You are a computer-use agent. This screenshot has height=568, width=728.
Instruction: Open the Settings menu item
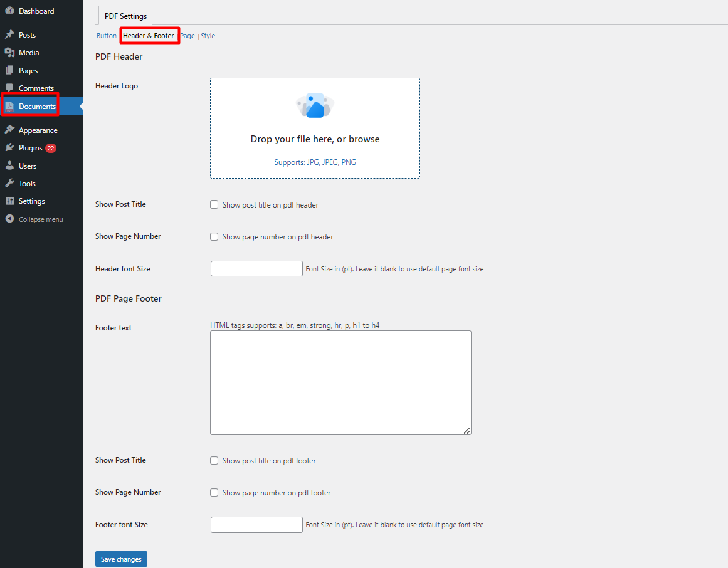42,201
